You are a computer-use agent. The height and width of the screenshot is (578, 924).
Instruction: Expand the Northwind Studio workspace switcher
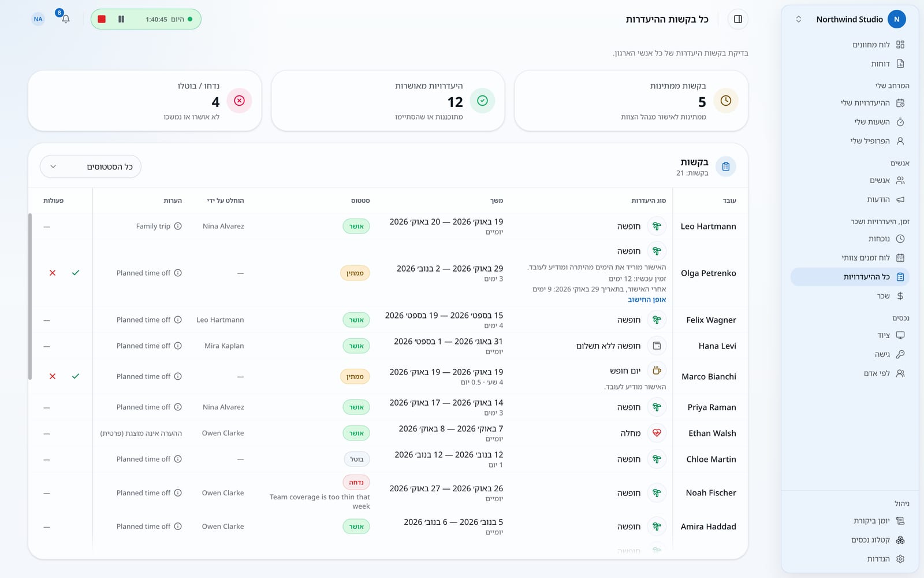799,19
